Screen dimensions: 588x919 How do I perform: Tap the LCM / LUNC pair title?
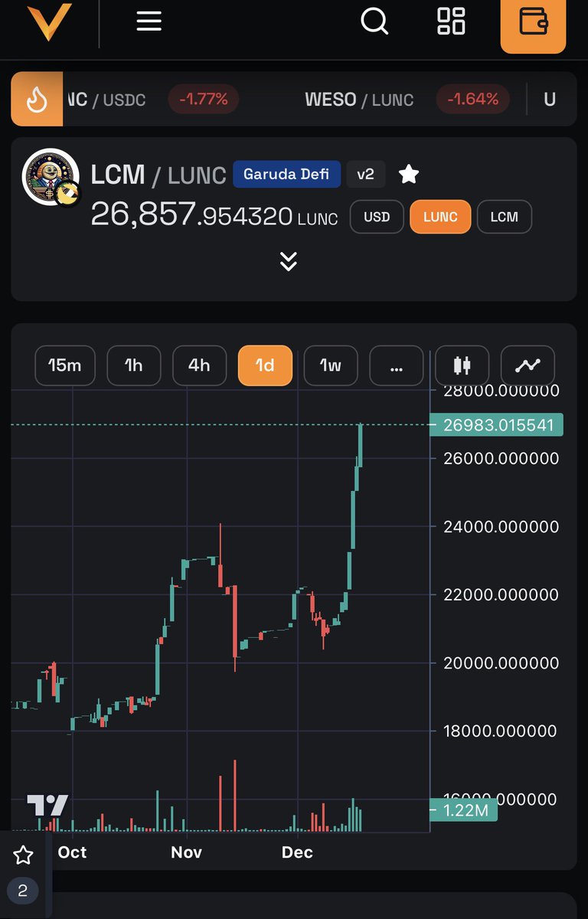pos(158,175)
